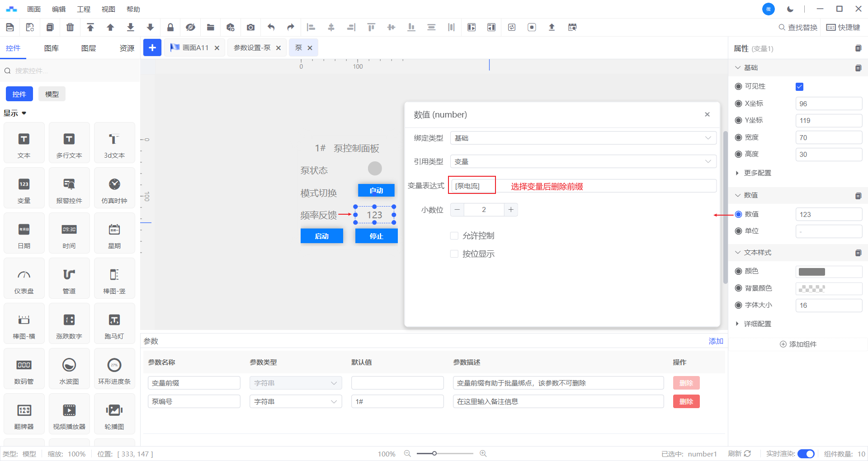Open the 绑定类型 dropdown
The image size is (868, 461).
point(583,138)
